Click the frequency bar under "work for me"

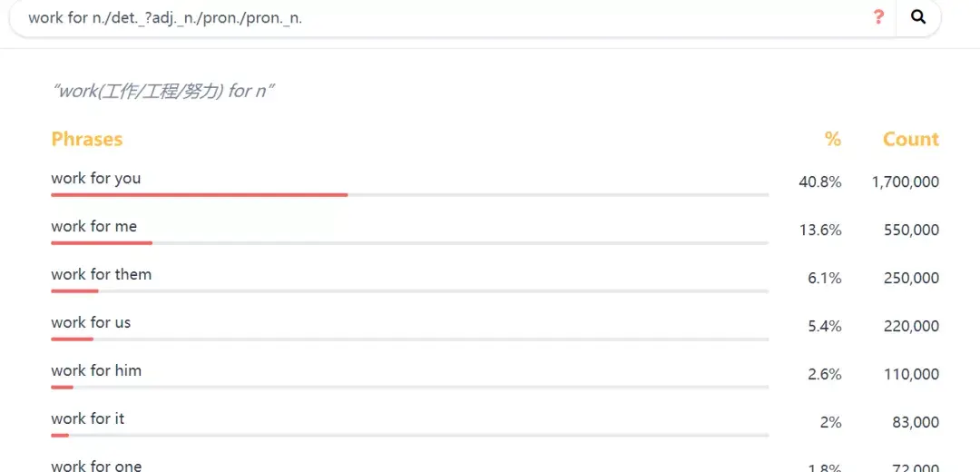pyautogui.click(x=102, y=242)
